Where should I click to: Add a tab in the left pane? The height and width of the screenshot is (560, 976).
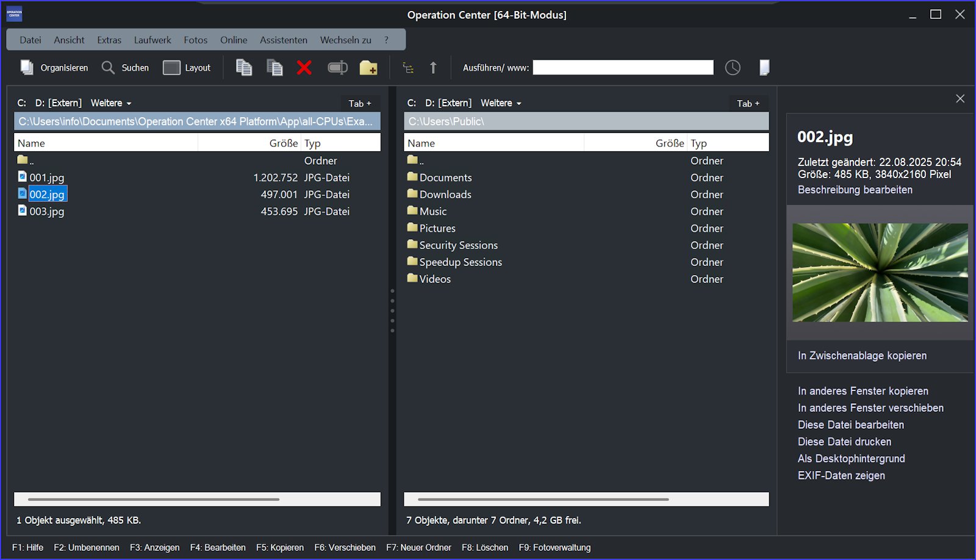coord(359,104)
